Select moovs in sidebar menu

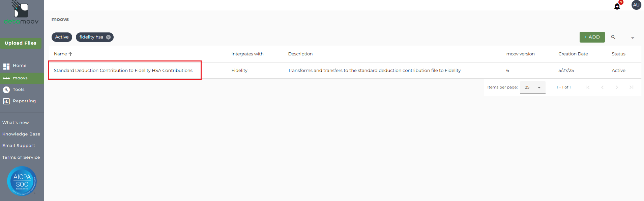[x=20, y=78]
